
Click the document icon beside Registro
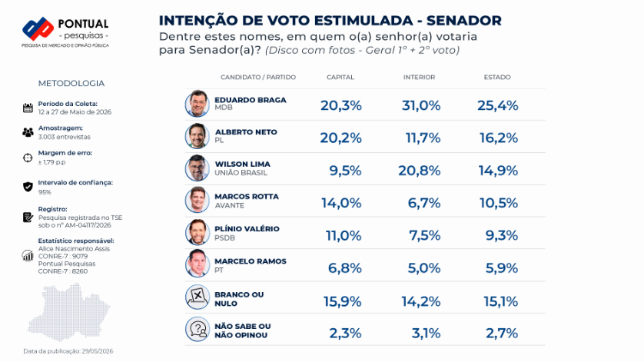click(28, 217)
